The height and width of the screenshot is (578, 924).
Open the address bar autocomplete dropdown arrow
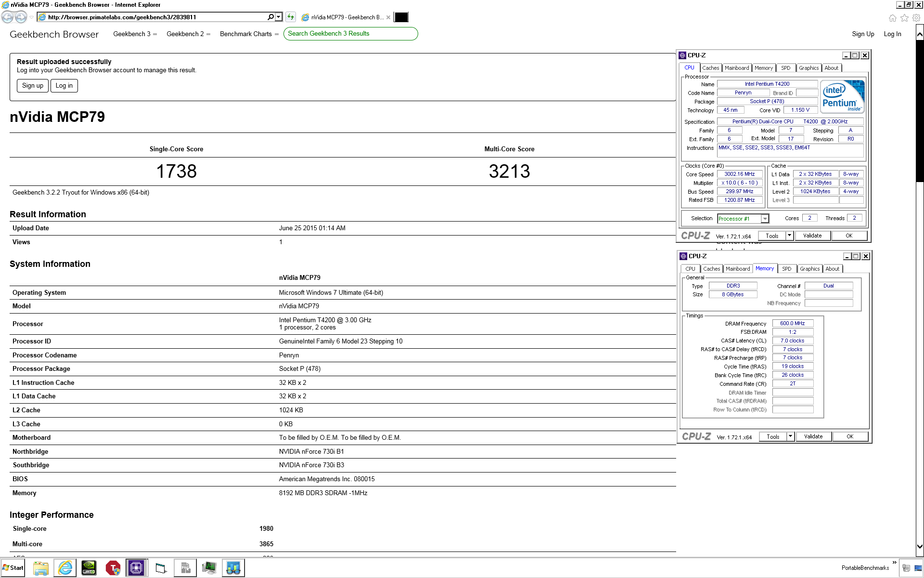point(279,17)
